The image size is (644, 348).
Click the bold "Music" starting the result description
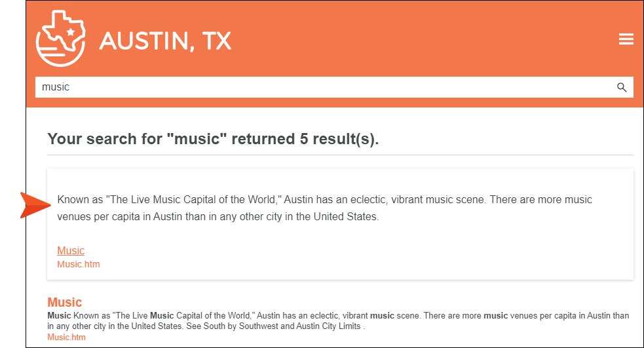click(x=59, y=316)
